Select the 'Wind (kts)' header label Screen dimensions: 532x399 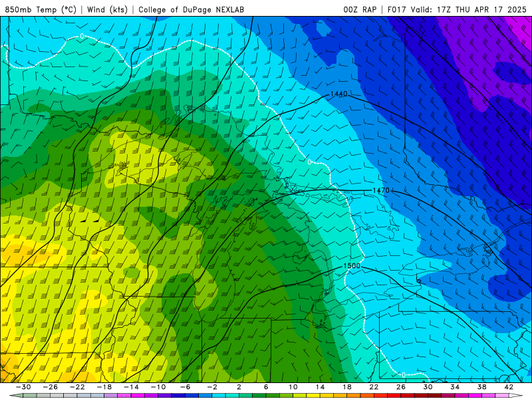point(107,9)
